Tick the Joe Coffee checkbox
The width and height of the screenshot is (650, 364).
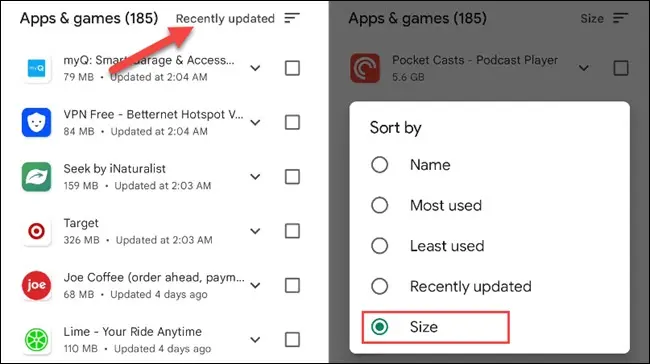pos(292,285)
